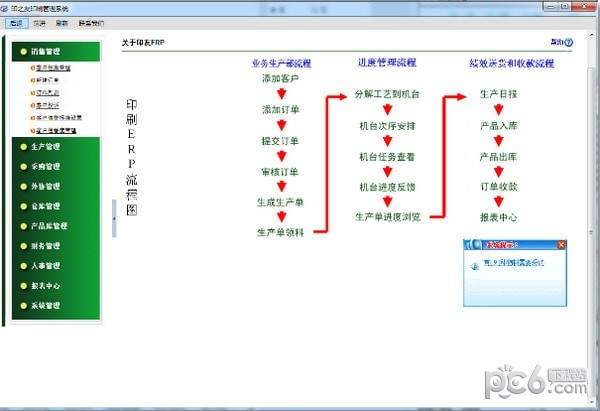
Task: Go to 分解工艺到机台 step
Action: pyautogui.click(x=386, y=94)
